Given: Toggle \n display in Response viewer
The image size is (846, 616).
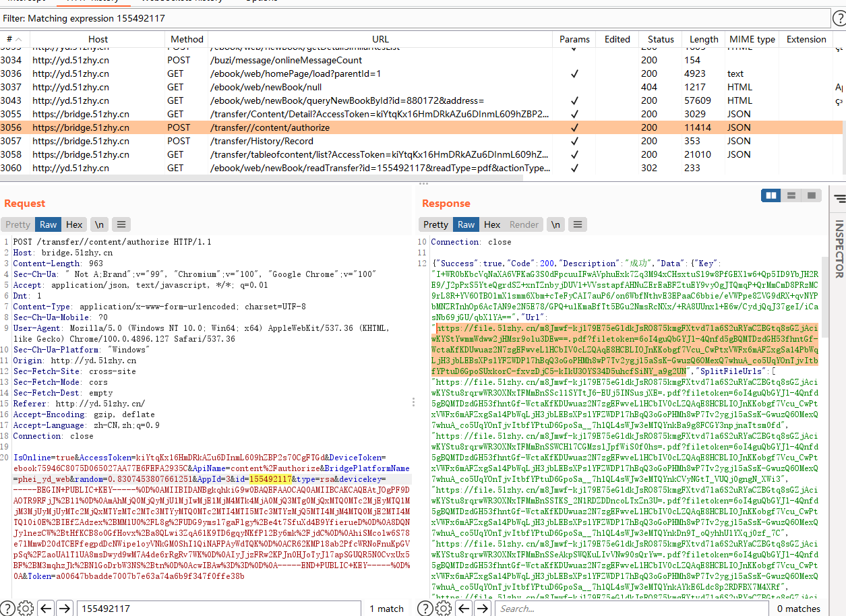Looking at the screenshot, I should tap(555, 224).
